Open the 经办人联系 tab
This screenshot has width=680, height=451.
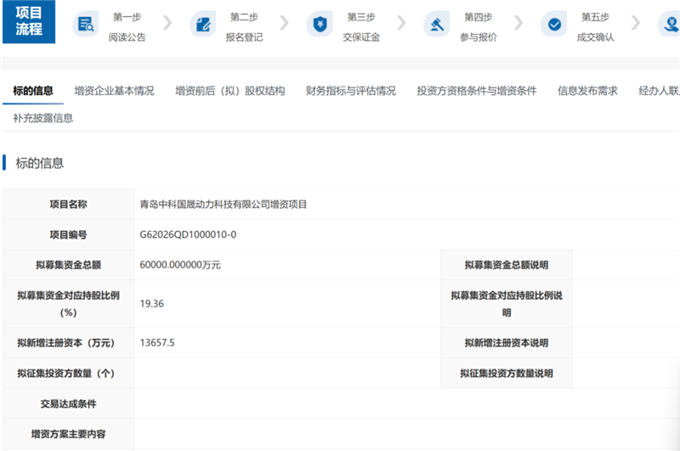(x=659, y=91)
